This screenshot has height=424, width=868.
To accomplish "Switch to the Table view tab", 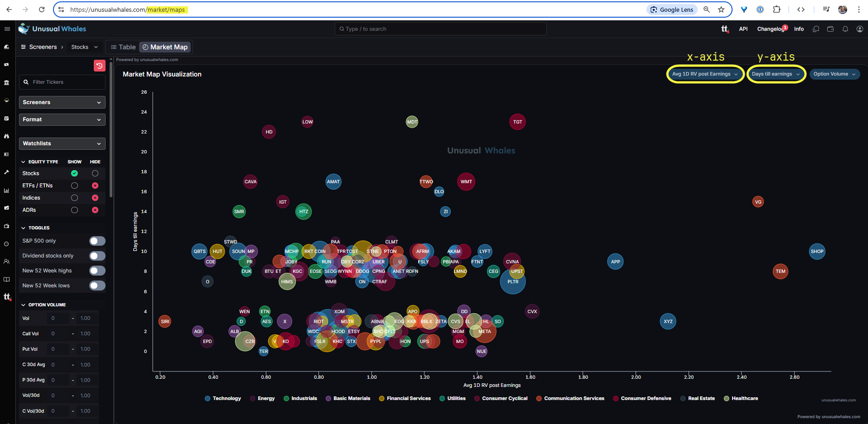I will [x=123, y=47].
